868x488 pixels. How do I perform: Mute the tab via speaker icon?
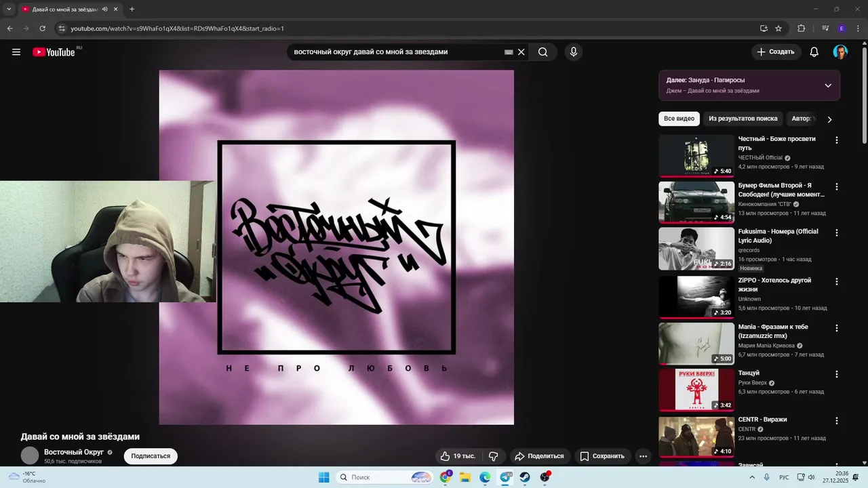104,9
